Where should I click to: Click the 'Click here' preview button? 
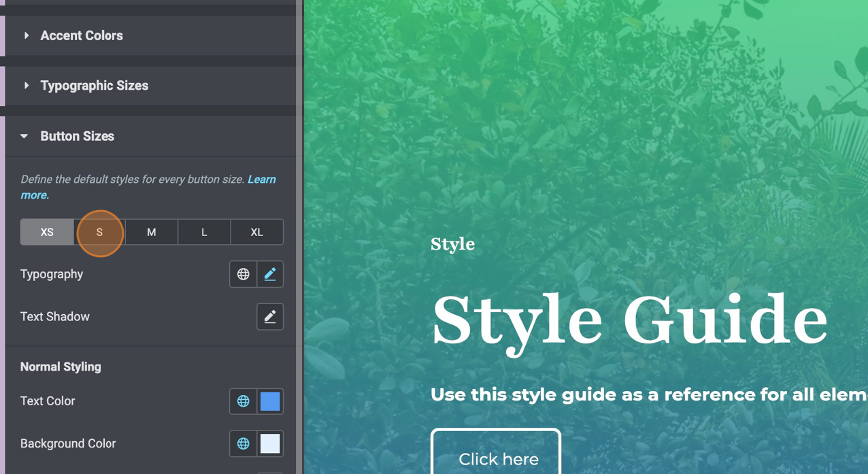tap(496, 452)
